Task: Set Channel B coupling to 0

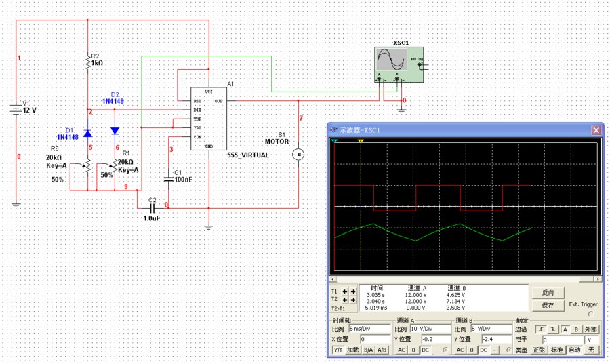Action: [472, 350]
